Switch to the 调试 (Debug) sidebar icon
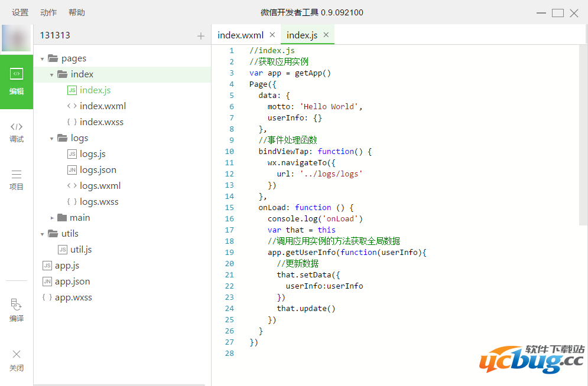Image resolution: width=588 pixels, height=386 pixels. [x=17, y=132]
